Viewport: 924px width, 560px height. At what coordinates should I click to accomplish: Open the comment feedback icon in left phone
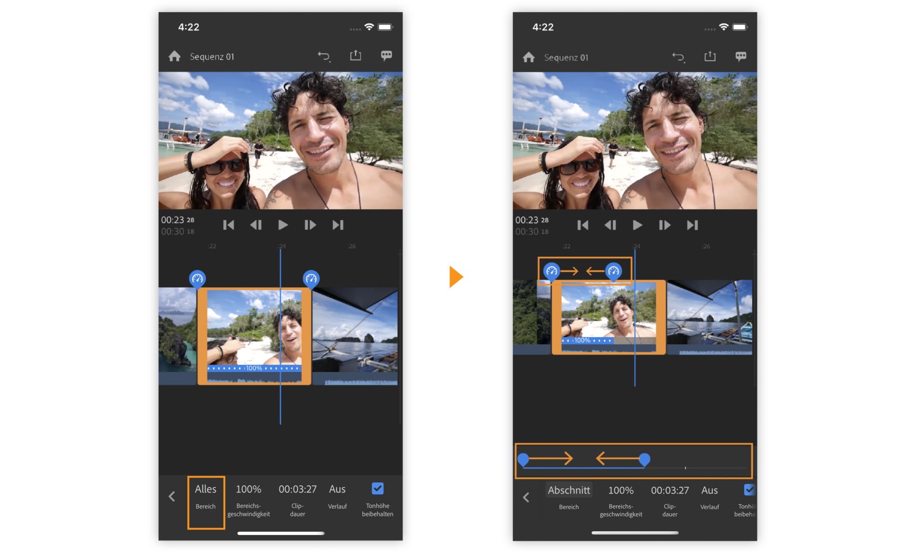pyautogui.click(x=386, y=56)
